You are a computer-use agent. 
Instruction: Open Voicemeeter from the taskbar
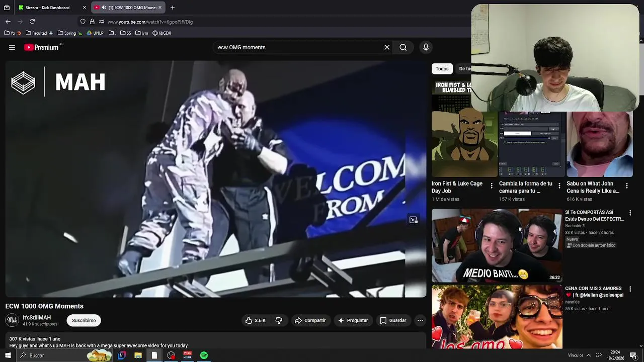[x=188, y=355]
